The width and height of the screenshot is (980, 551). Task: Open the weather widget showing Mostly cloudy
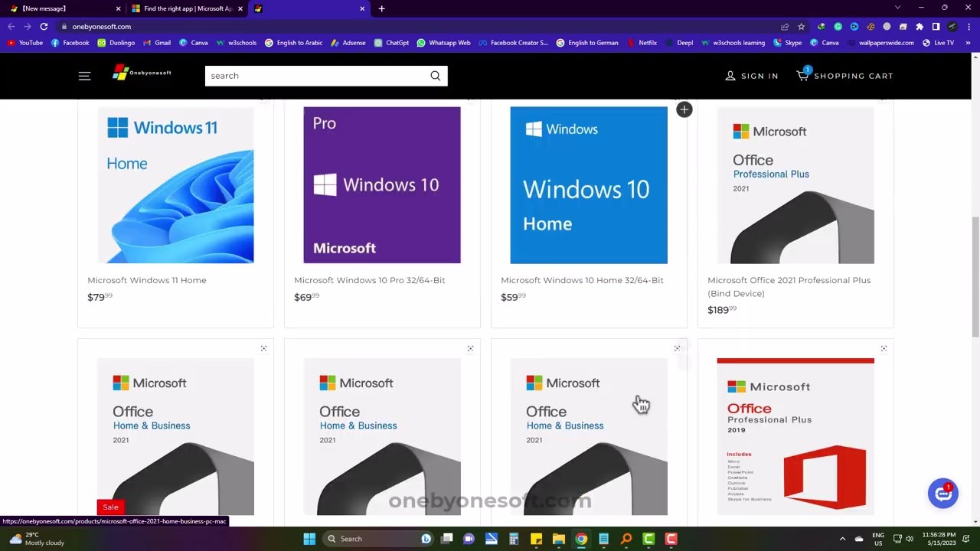coord(37,539)
